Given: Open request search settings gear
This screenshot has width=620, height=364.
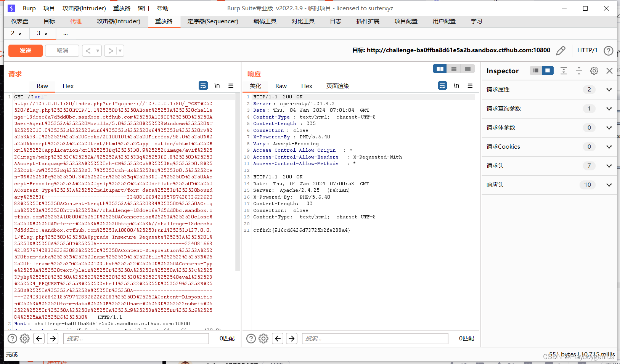Looking at the screenshot, I should [25, 338].
